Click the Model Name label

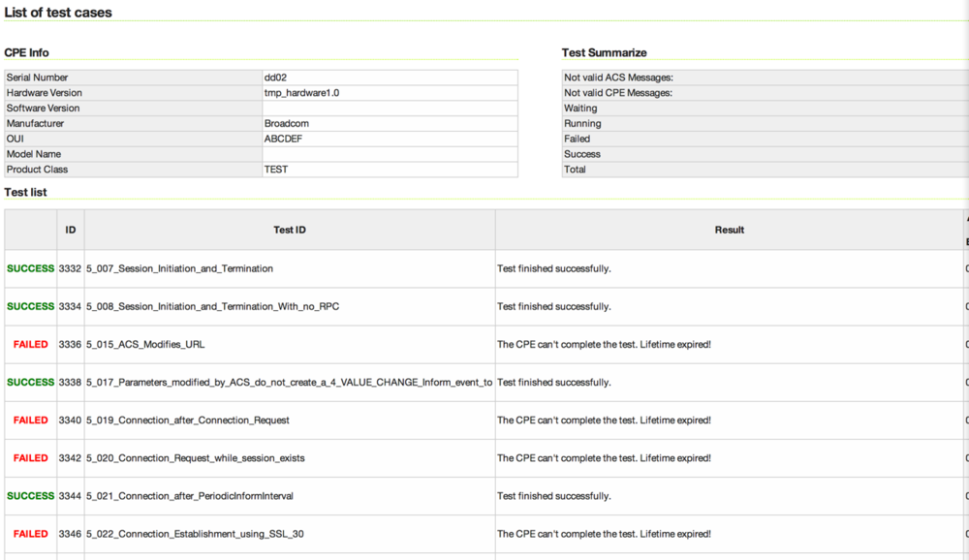click(x=33, y=154)
